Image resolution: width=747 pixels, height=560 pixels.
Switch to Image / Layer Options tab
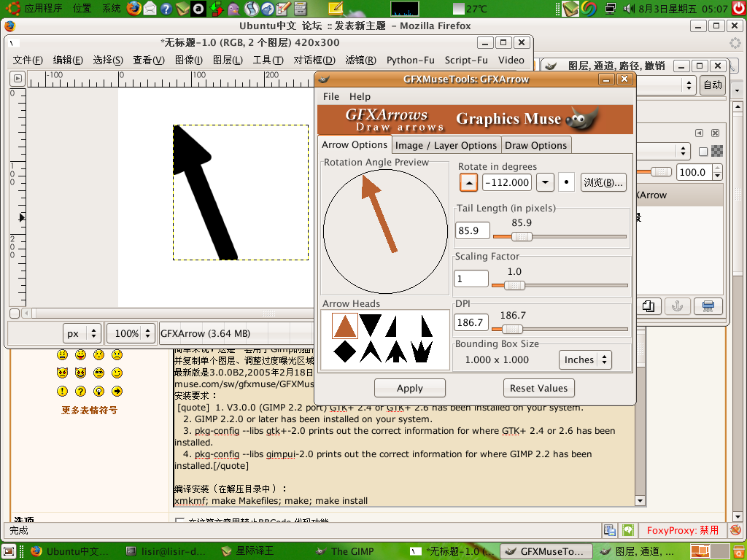point(446,145)
